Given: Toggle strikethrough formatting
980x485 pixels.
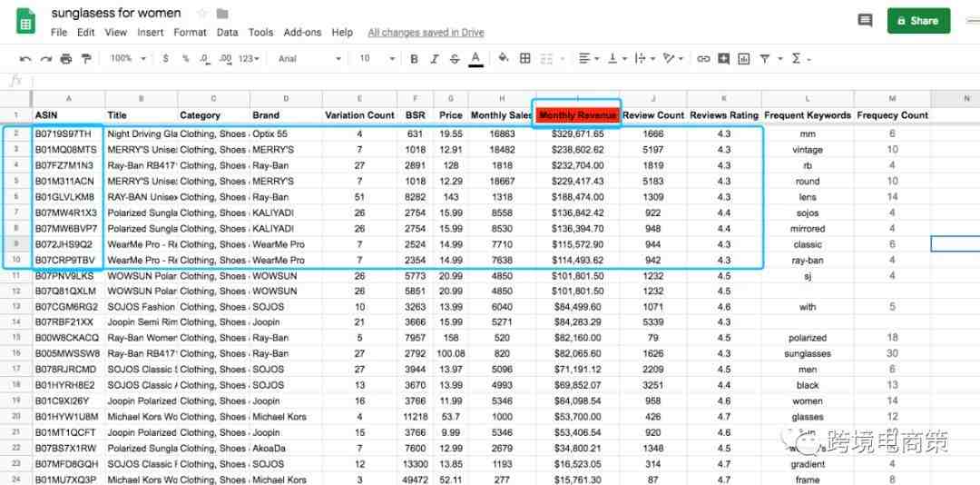Looking at the screenshot, I should (455, 59).
